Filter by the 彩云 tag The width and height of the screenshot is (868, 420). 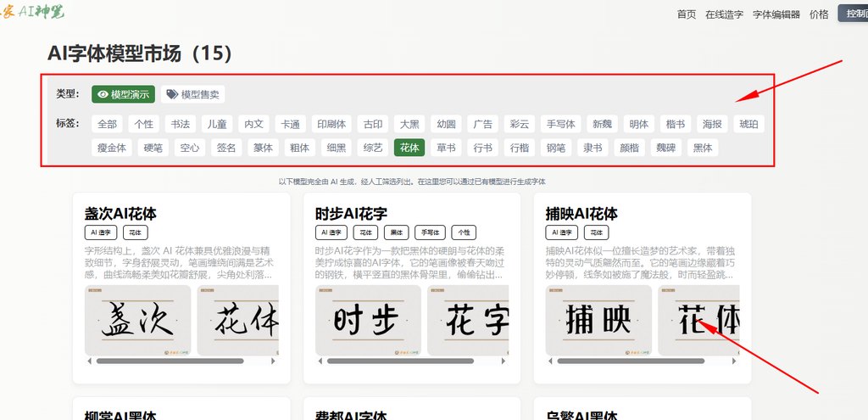[520, 124]
